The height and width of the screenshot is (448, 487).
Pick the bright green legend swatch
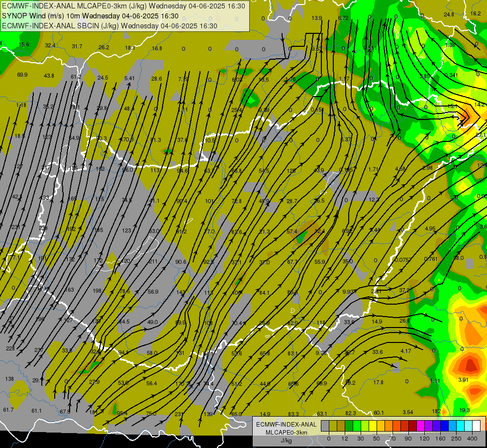coord(357,426)
